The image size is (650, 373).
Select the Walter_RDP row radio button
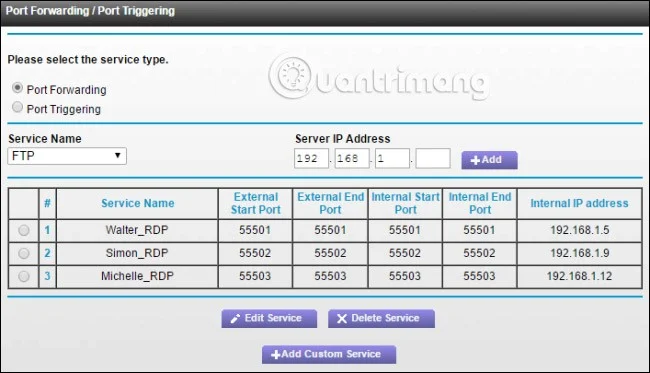[x=24, y=230]
